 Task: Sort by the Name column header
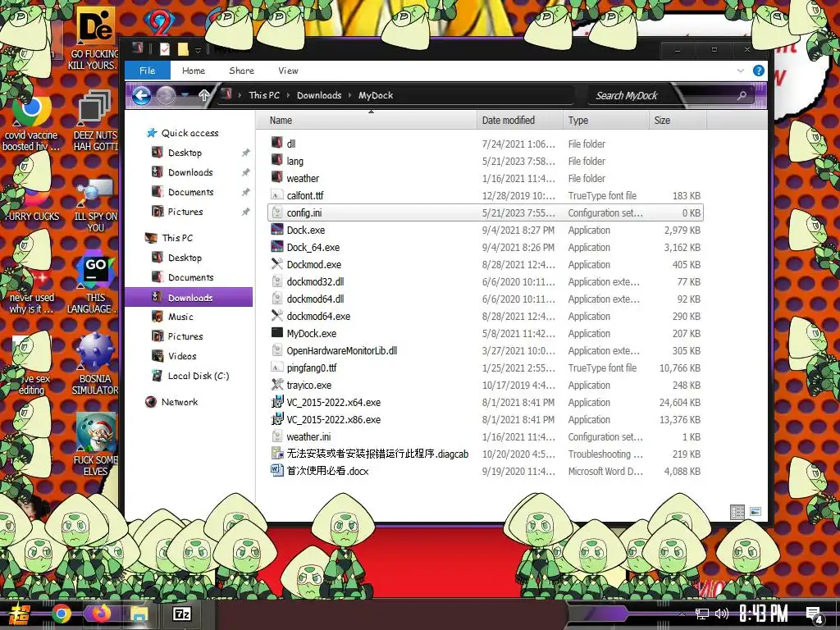367,120
